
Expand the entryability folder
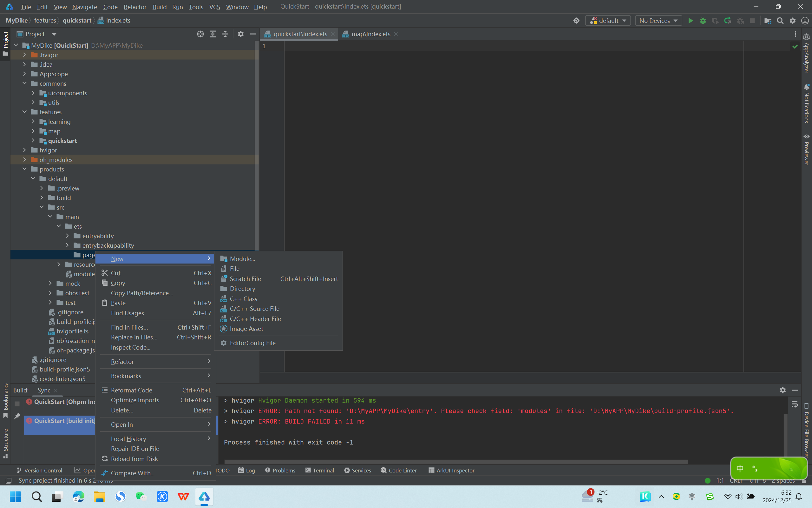pyautogui.click(x=67, y=236)
